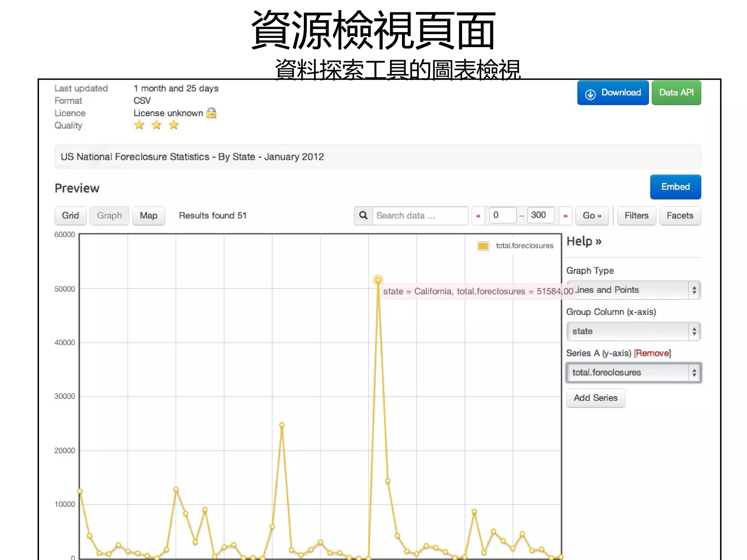Go to next page of results

click(566, 216)
